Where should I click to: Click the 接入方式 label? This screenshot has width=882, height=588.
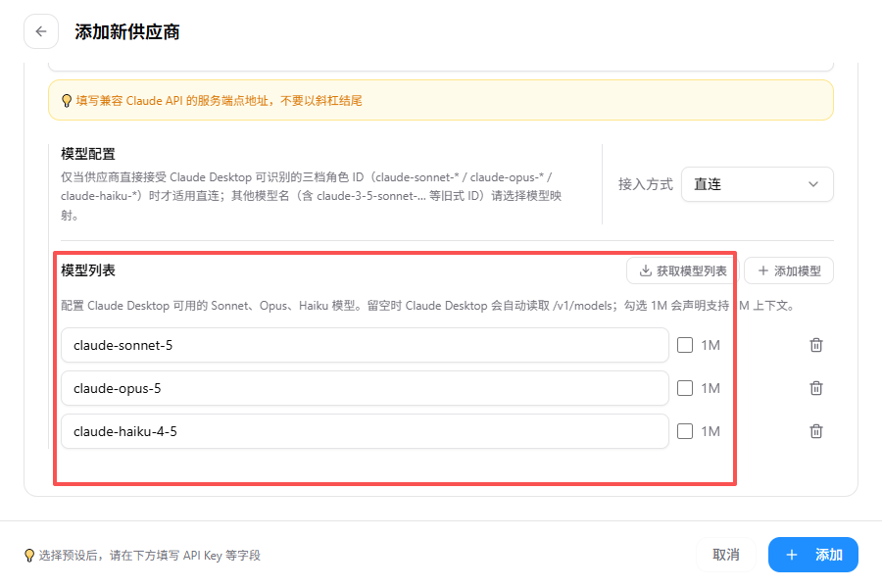[645, 184]
